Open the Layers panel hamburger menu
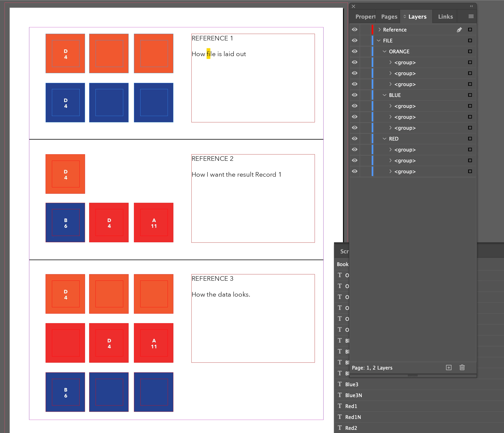 471,16
